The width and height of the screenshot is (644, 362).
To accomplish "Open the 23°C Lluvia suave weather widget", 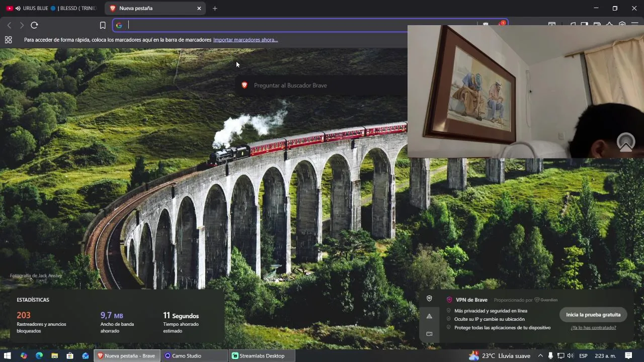I will pos(500,355).
